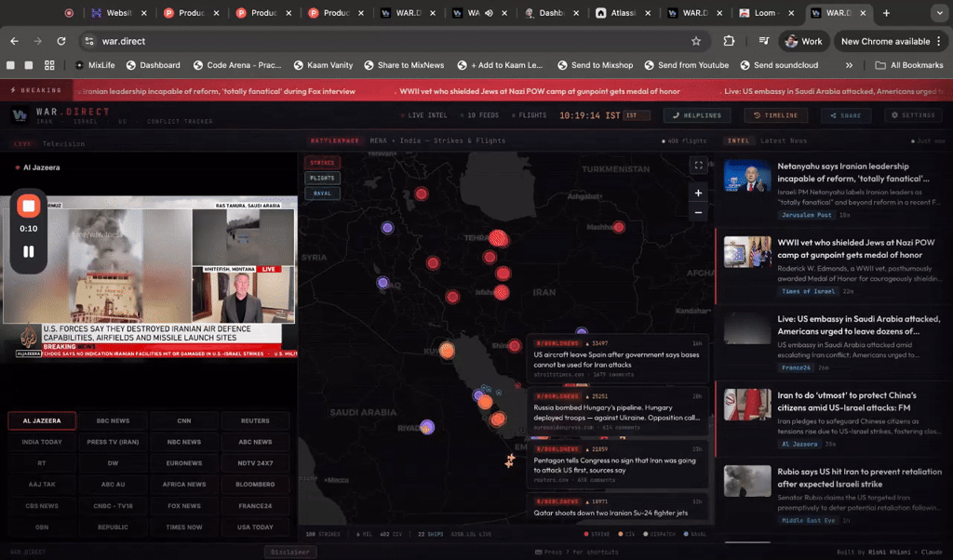Go back in Chrome

(x=14, y=41)
